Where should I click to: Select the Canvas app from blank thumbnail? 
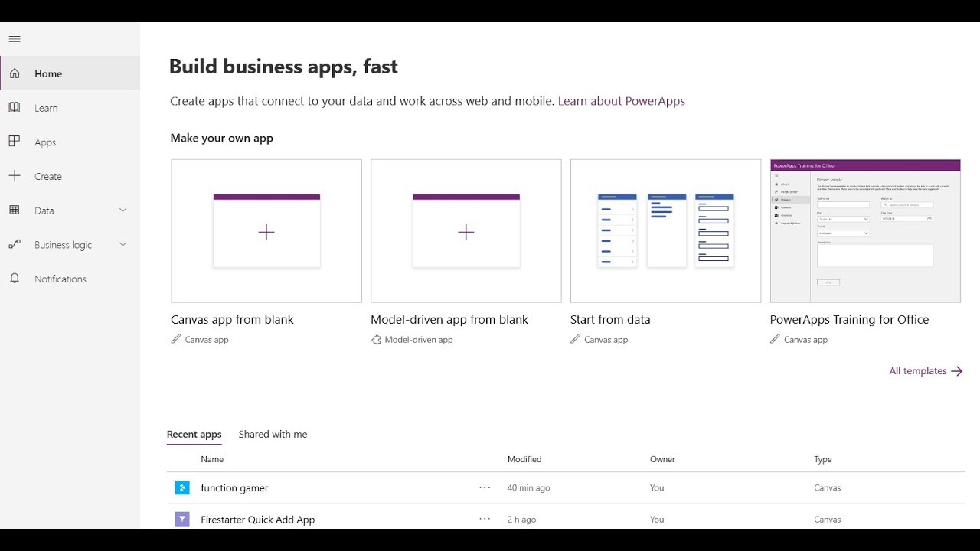pyautogui.click(x=266, y=231)
